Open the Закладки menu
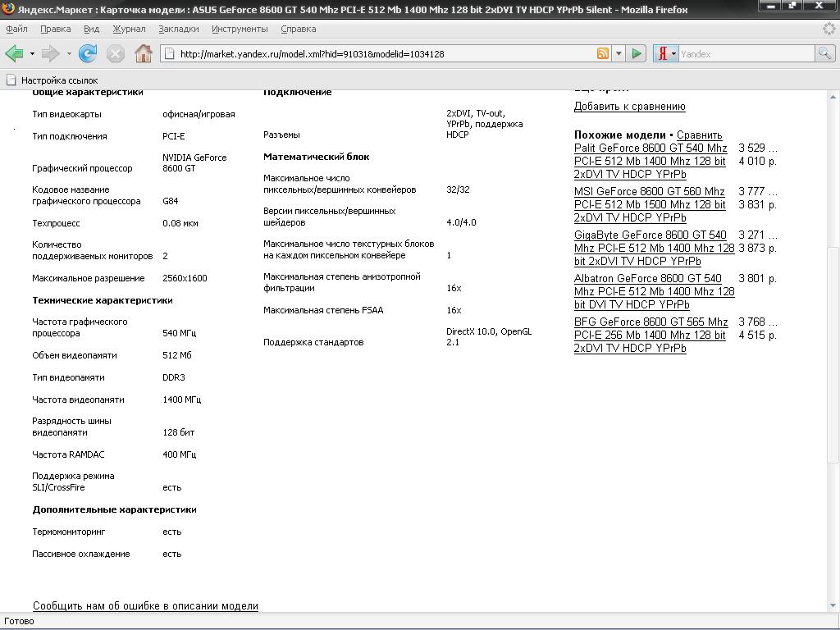Image resolution: width=840 pixels, height=630 pixels. tap(178, 29)
